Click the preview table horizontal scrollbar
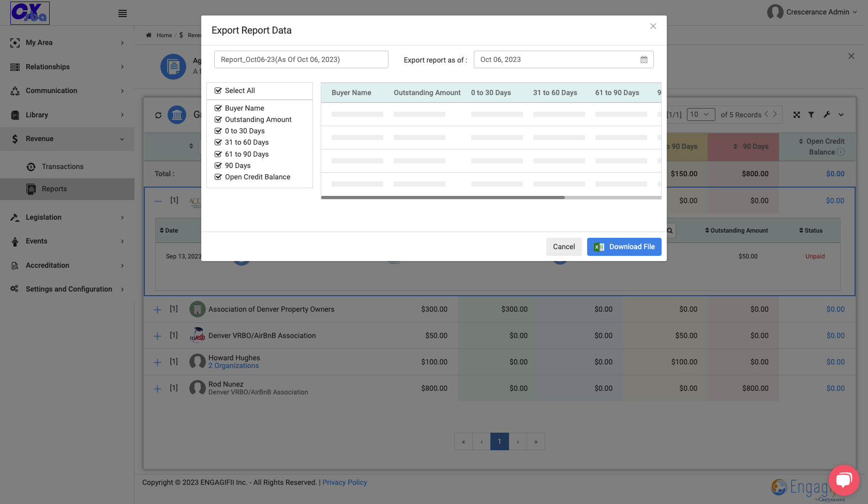 pyautogui.click(x=443, y=197)
